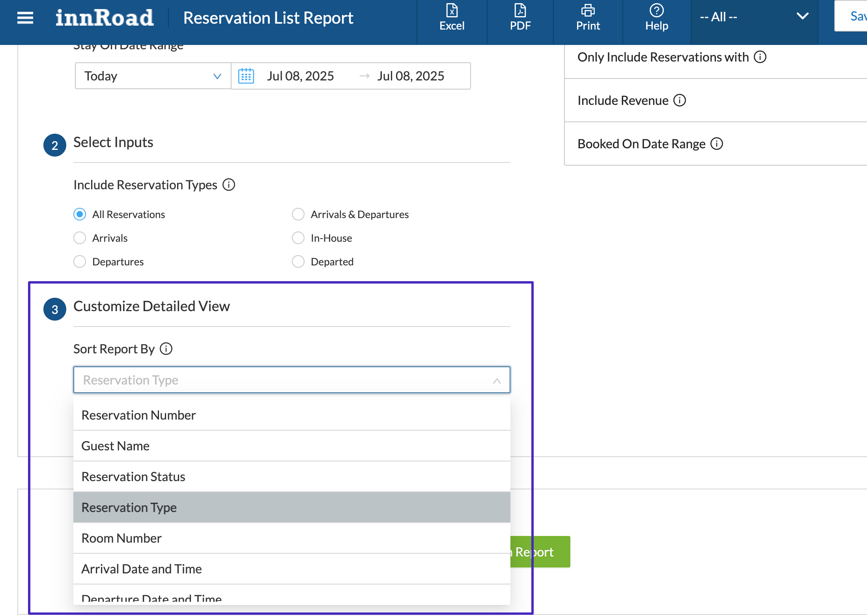Export report as PDF
The image size is (867, 616).
point(520,18)
